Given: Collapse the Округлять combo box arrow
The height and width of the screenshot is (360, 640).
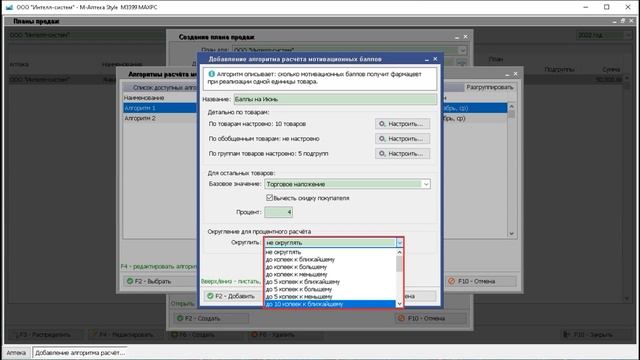Looking at the screenshot, I should pos(399,243).
